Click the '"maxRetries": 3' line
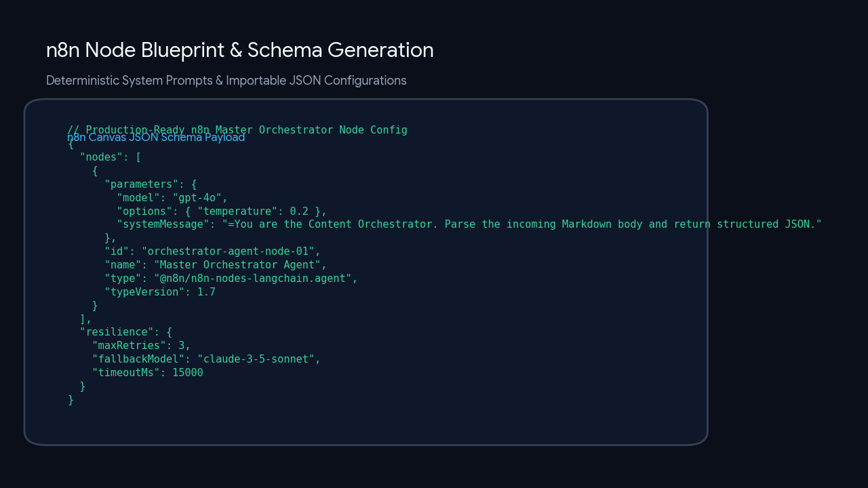This screenshot has width=868, height=488. [x=142, y=346]
